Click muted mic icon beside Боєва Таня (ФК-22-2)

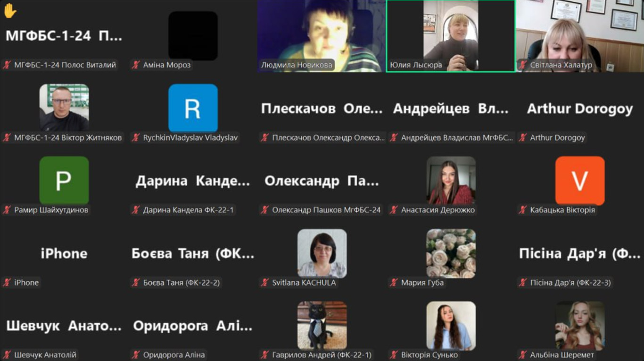tap(136, 282)
